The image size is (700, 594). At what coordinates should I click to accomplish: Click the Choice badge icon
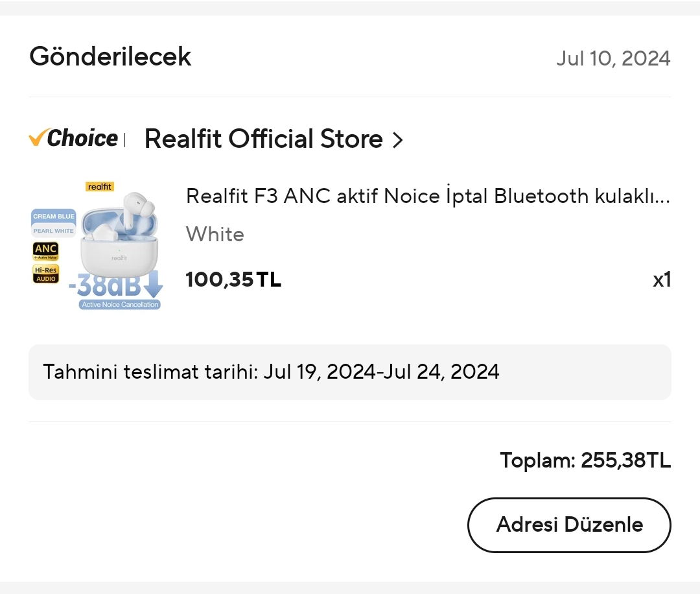pyautogui.click(x=74, y=138)
